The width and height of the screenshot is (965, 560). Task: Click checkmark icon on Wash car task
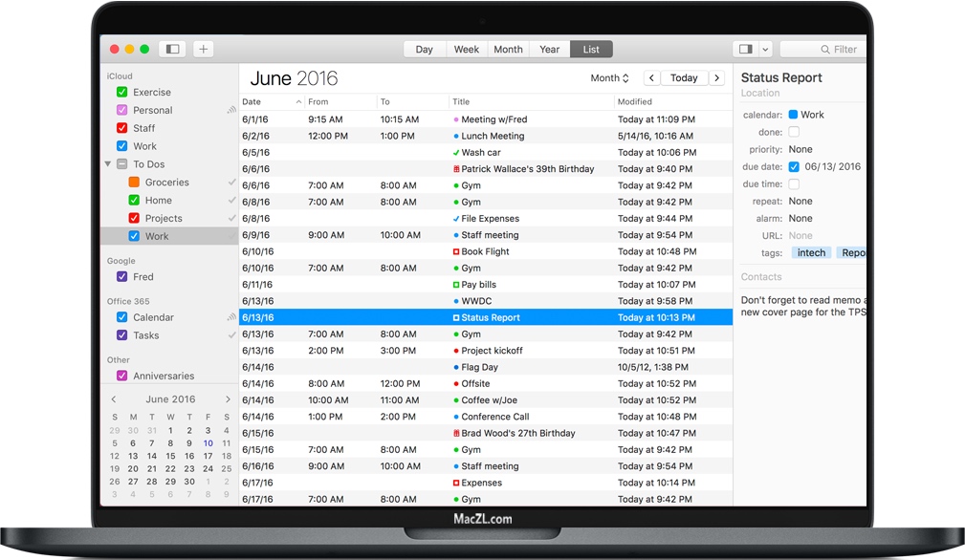point(456,153)
